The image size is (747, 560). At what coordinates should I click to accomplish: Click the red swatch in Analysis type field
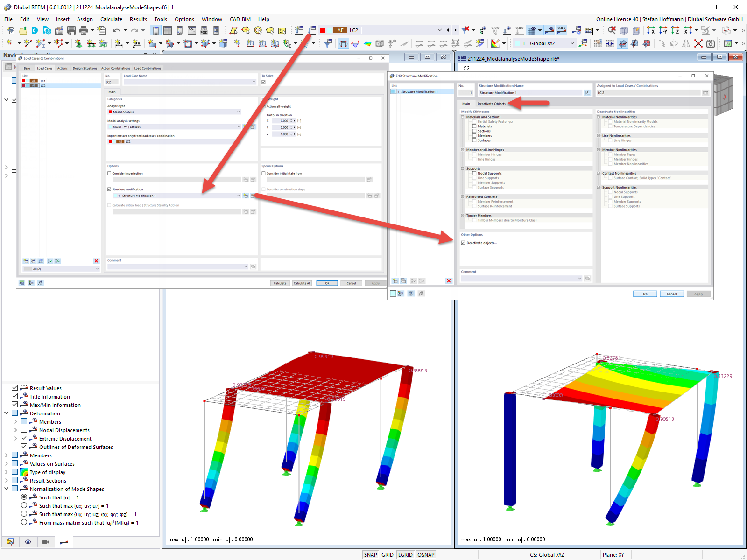pyautogui.click(x=110, y=112)
